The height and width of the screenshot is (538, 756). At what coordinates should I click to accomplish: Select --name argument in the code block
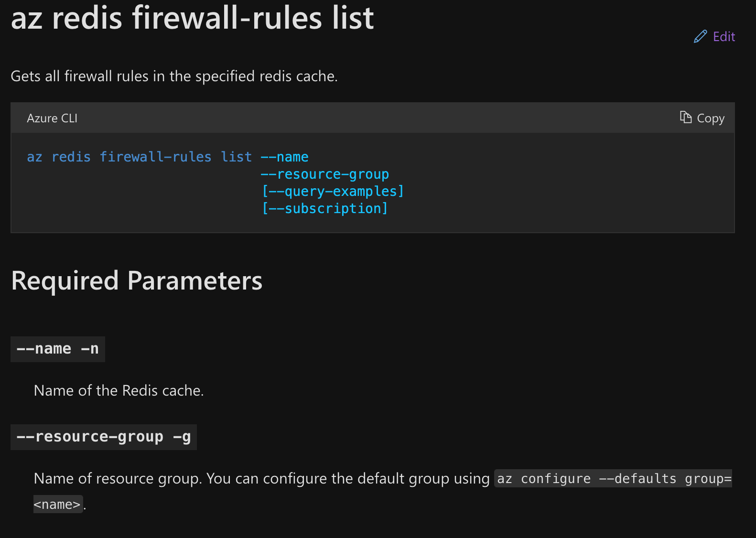click(284, 157)
